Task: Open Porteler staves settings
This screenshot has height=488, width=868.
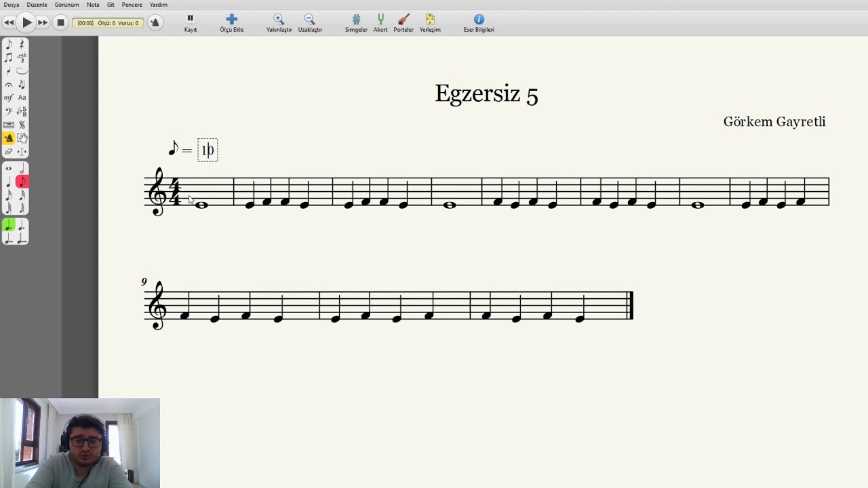Action: click(x=403, y=23)
